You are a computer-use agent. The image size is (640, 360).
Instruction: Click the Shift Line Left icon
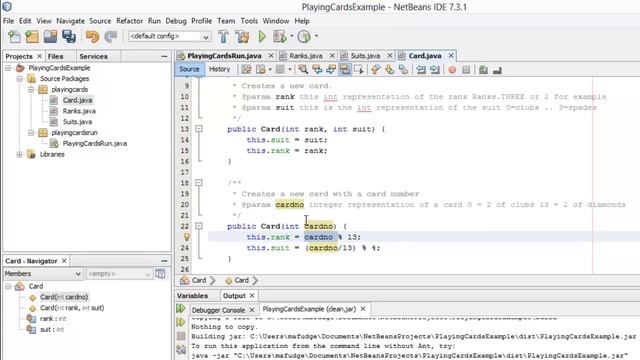(x=421, y=69)
